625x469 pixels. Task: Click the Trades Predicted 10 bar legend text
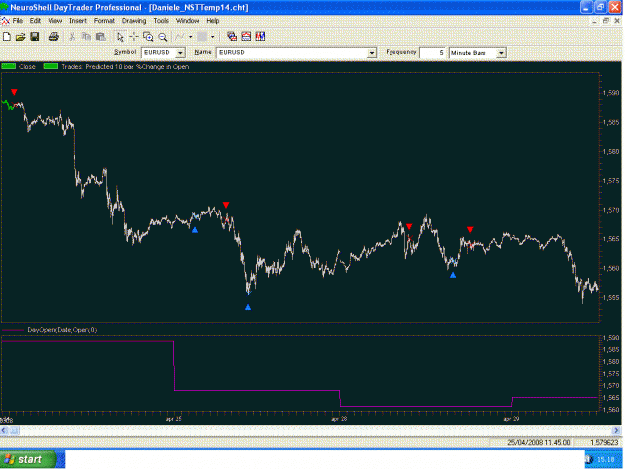click(x=125, y=67)
